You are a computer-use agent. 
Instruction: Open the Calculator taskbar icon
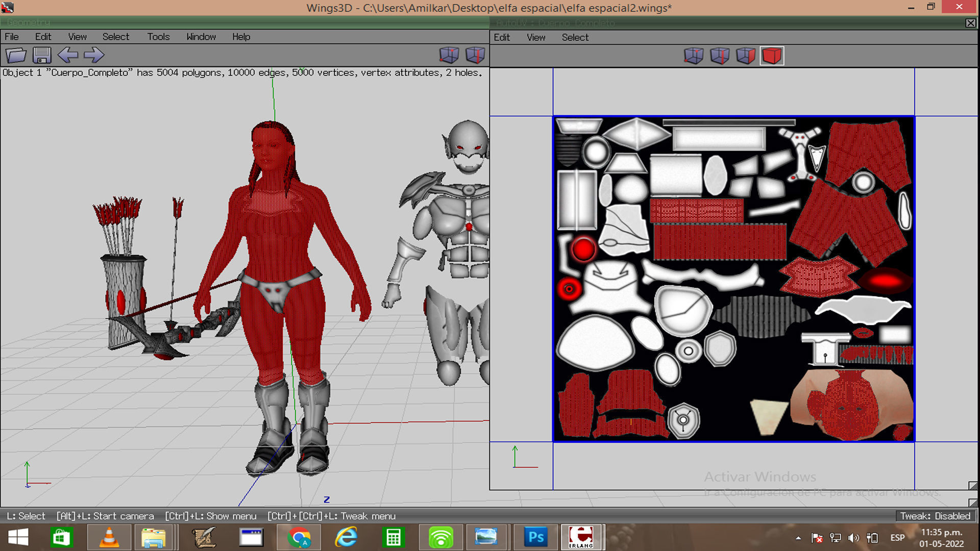[393, 537]
